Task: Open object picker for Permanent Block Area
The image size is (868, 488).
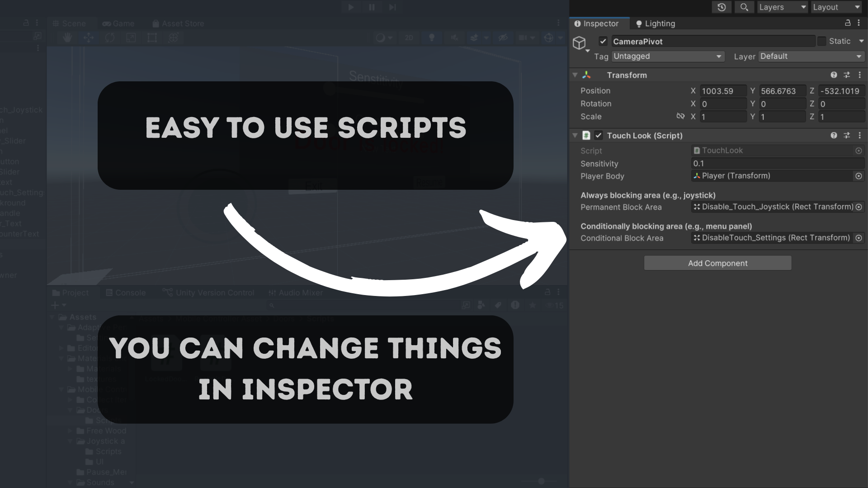Action: pyautogui.click(x=859, y=207)
